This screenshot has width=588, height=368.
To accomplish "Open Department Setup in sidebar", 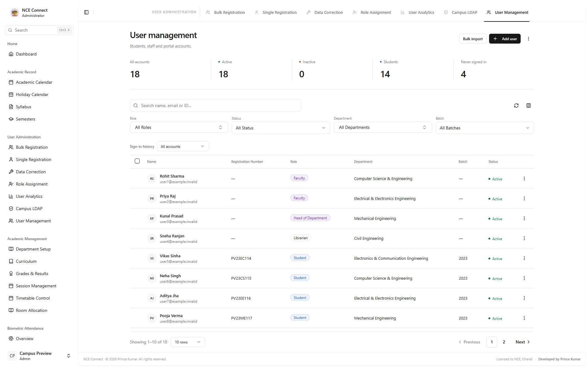I will (39, 249).
